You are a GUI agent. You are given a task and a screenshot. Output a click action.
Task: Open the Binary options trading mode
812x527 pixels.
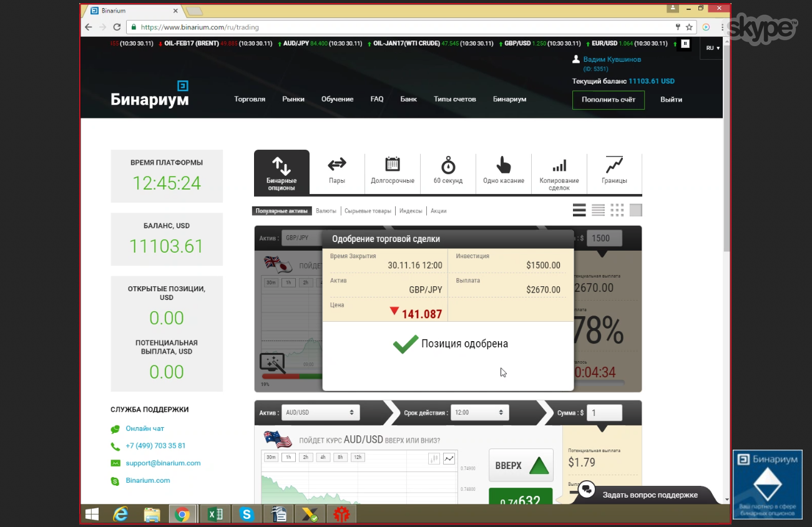(281, 172)
